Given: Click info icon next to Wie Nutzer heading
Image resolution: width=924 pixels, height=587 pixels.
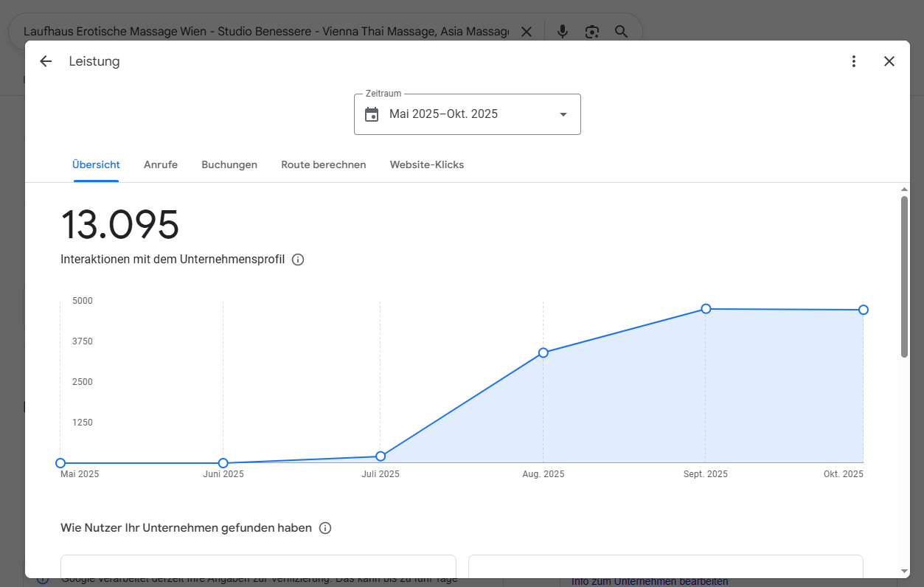Looking at the screenshot, I should [x=325, y=528].
